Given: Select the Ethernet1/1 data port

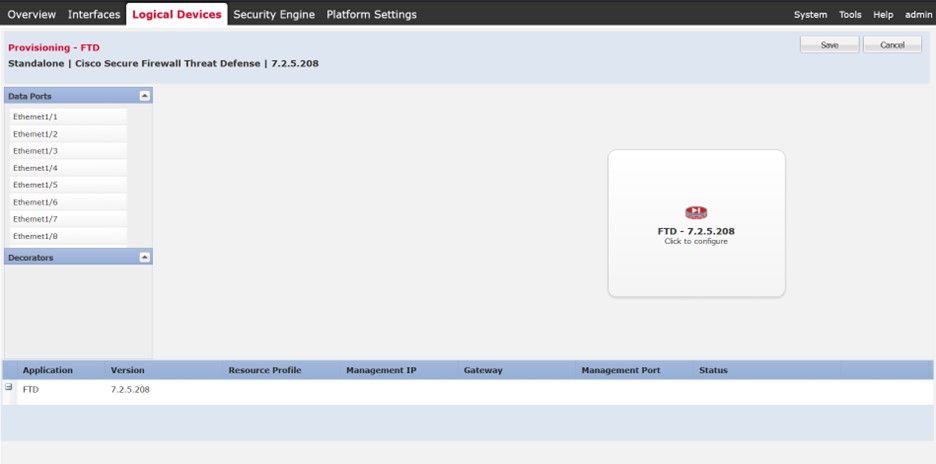Looking at the screenshot, I should 68,117.
